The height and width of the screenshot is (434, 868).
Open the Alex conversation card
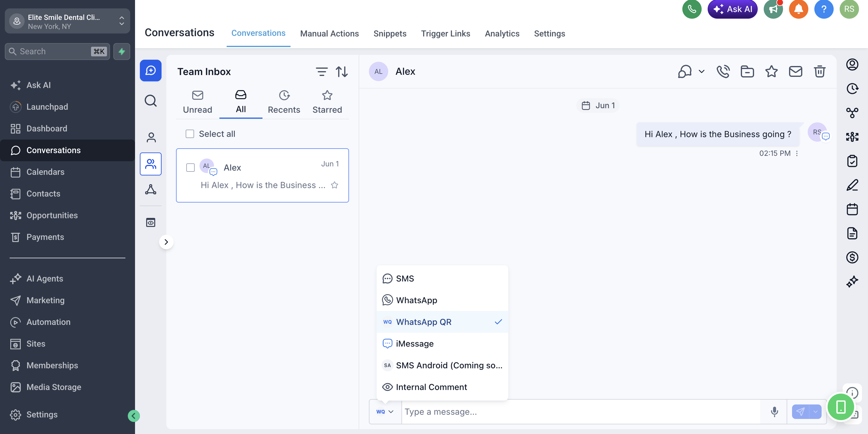tap(262, 175)
